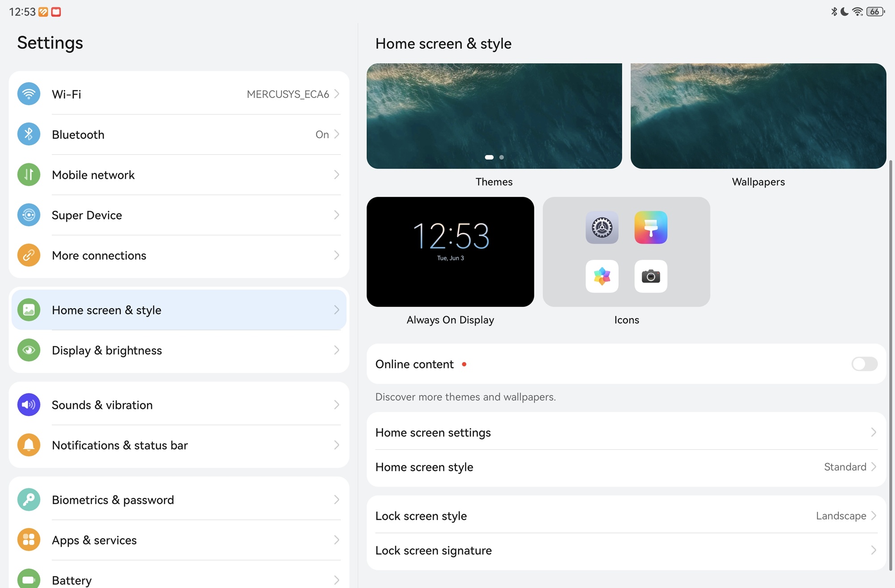Tap the Landscape value for Lock screen style
Viewport: 895px width, 588px height.
(x=841, y=516)
